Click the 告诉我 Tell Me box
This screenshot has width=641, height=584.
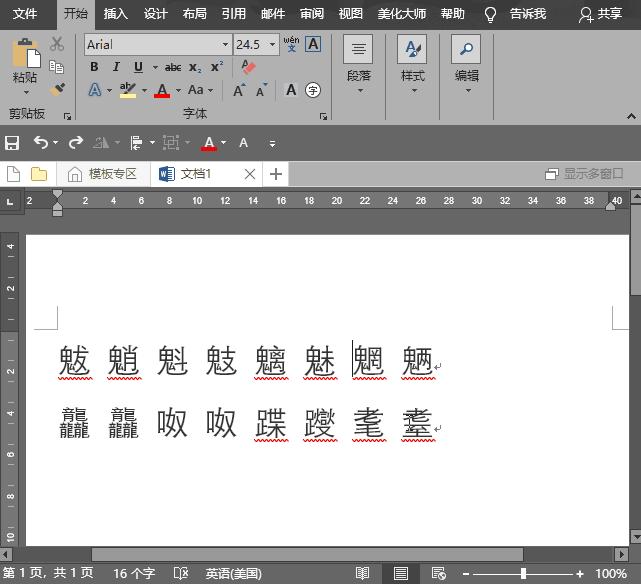click(527, 14)
